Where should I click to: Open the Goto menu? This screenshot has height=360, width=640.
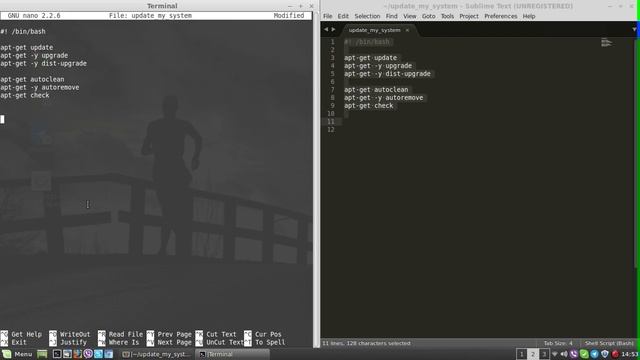[x=428, y=16]
